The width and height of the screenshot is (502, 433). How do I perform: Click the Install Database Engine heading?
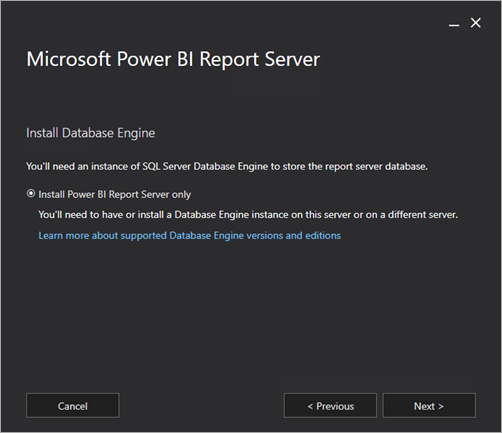(91, 133)
